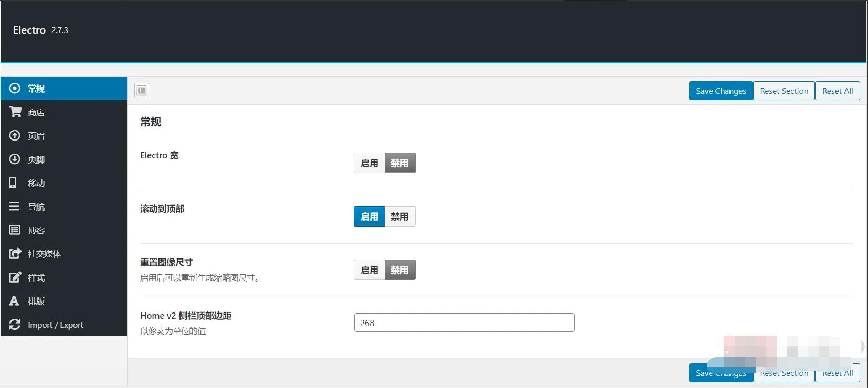Image resolution: width=868 pixels, height=388 pixels.
Task: Expand all sections with the panel icon
Action: [142, 90]
